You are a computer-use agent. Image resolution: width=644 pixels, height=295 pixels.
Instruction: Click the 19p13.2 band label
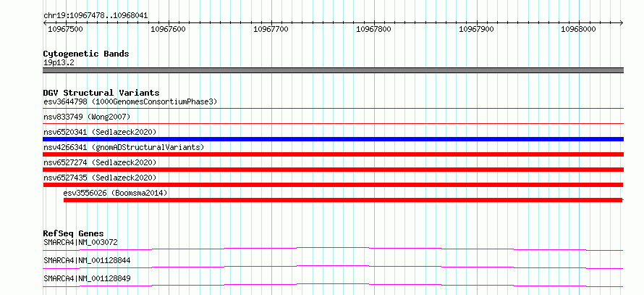pos(59,63)
